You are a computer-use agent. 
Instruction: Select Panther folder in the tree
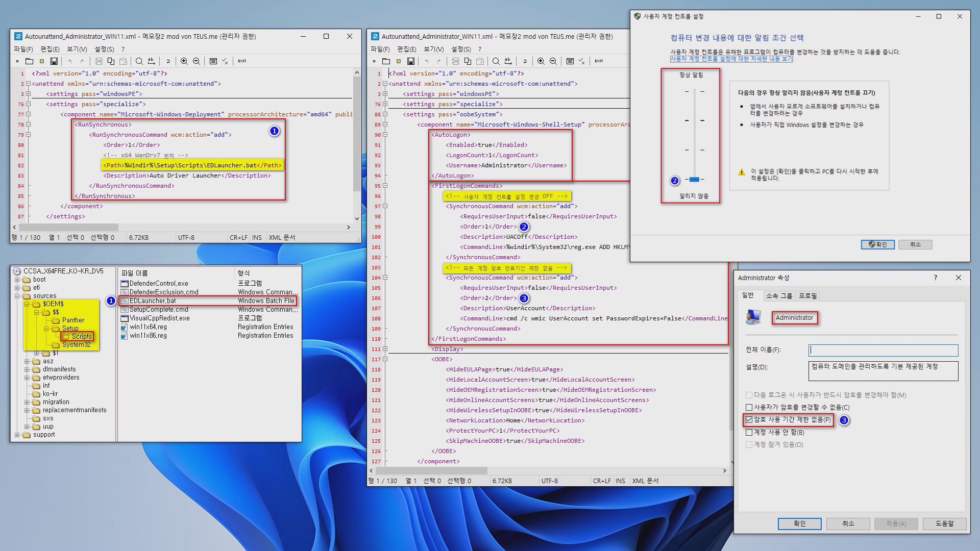tap(68, 320)
